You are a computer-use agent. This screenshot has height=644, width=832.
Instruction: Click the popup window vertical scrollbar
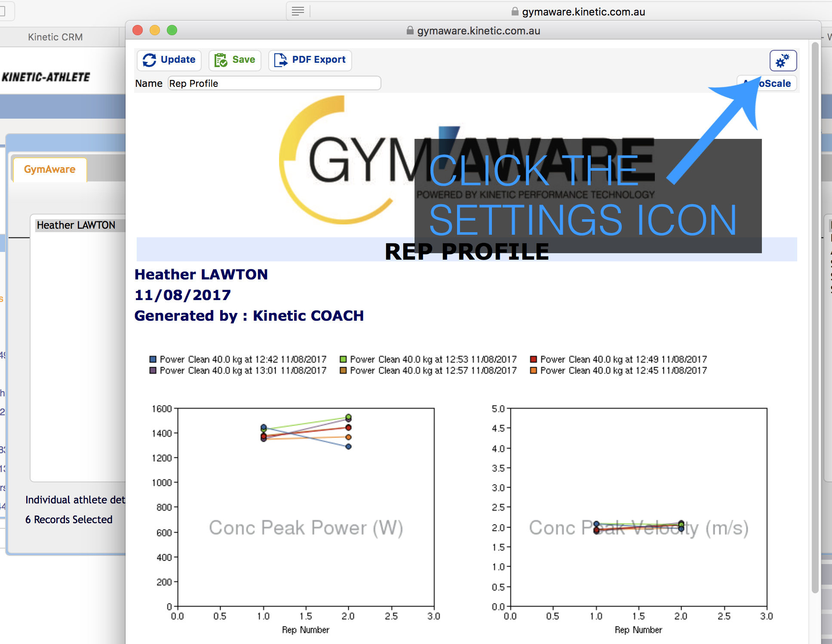815,317
